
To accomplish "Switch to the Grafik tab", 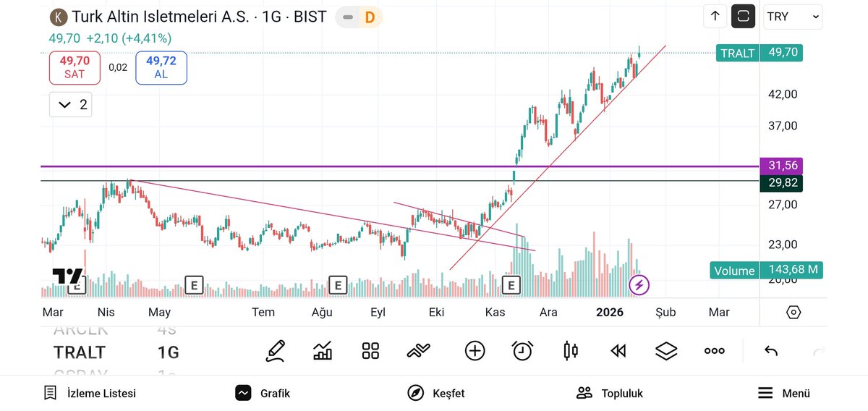I will point(263,393).
